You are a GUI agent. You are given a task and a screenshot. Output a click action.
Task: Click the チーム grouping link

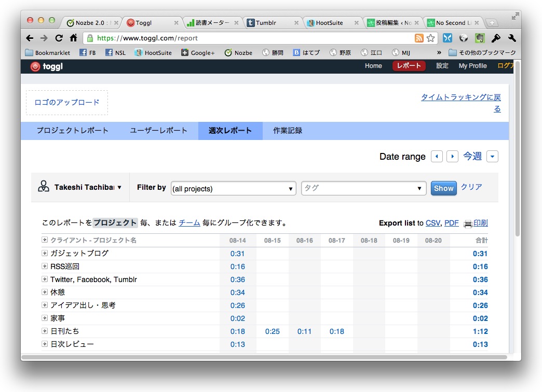(x=189, y=223)
